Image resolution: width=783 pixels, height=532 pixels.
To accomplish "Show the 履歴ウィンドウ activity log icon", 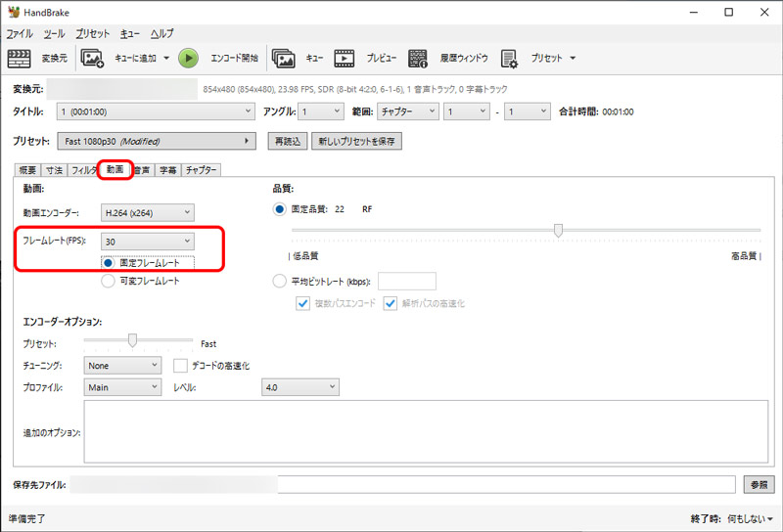I will pos(419,59).
